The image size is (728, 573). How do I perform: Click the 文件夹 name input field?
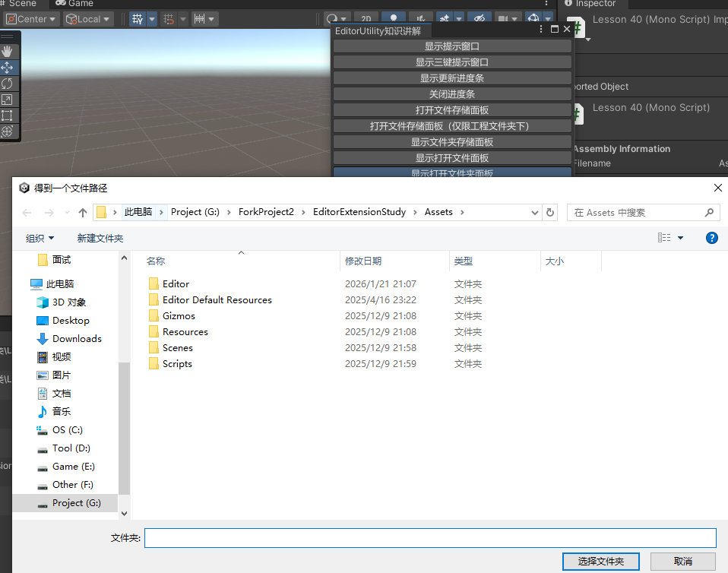pos(430,538)
